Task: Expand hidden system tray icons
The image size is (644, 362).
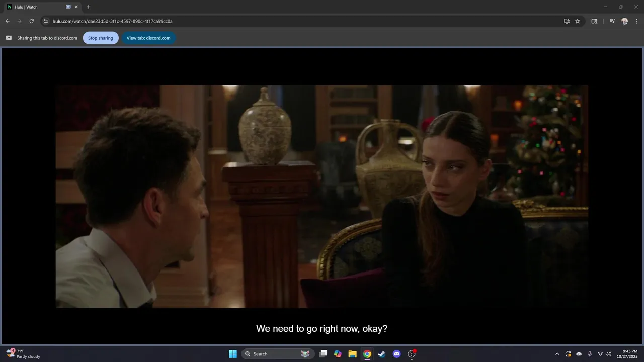Action: click(557, 354)
